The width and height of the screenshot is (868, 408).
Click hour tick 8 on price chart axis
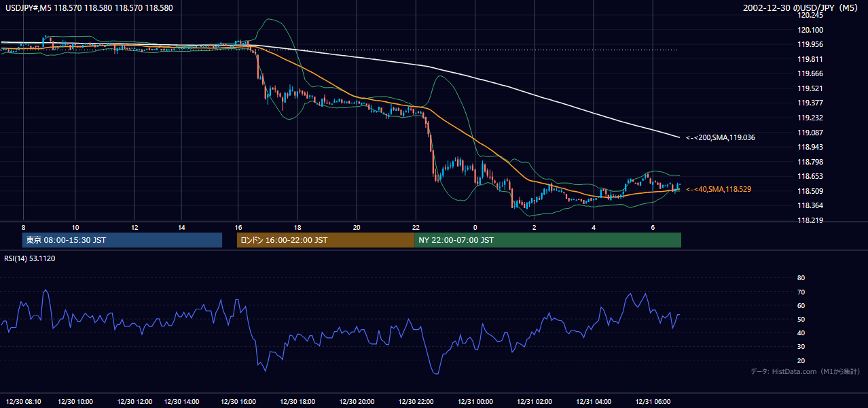(x=23, y=227)
